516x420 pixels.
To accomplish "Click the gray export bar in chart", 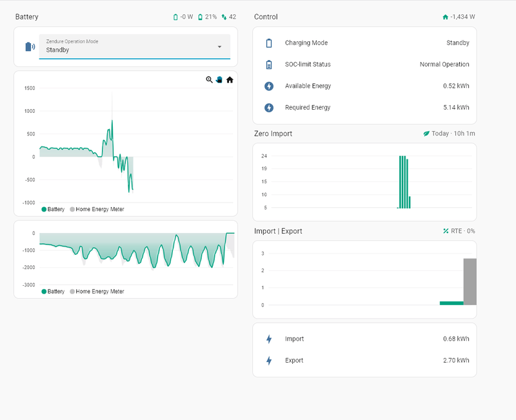I will pyautogui.click(x=470, y=282).
